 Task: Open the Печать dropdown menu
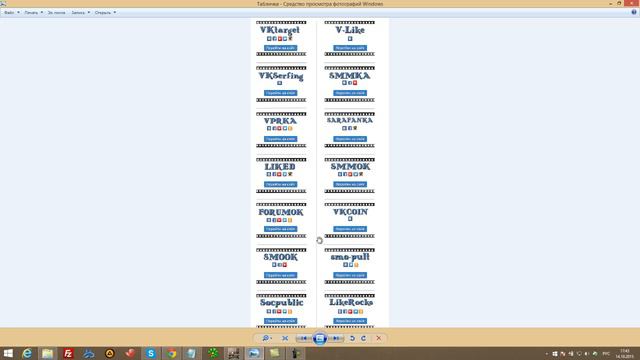[x=33, y=13]
